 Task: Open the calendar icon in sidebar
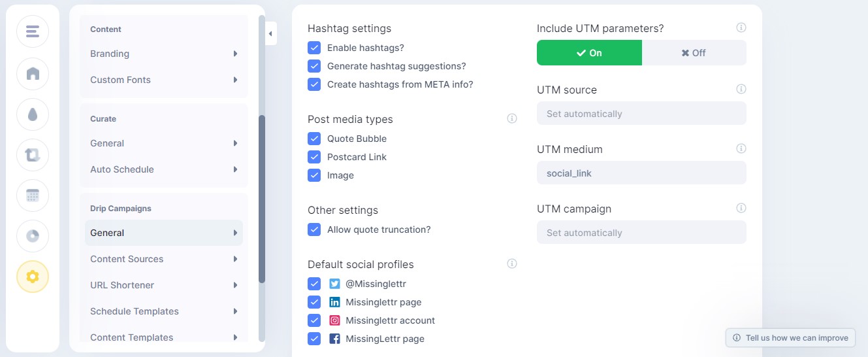point(33,195)
